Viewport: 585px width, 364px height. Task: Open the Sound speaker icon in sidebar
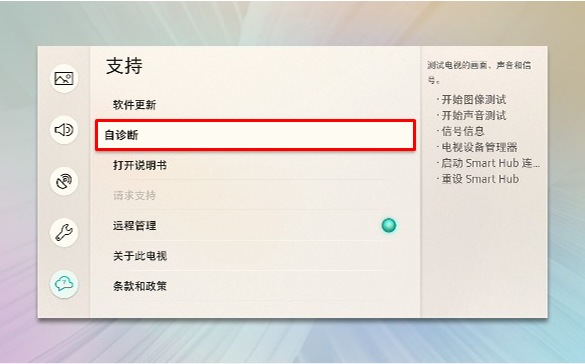point(64,130)
